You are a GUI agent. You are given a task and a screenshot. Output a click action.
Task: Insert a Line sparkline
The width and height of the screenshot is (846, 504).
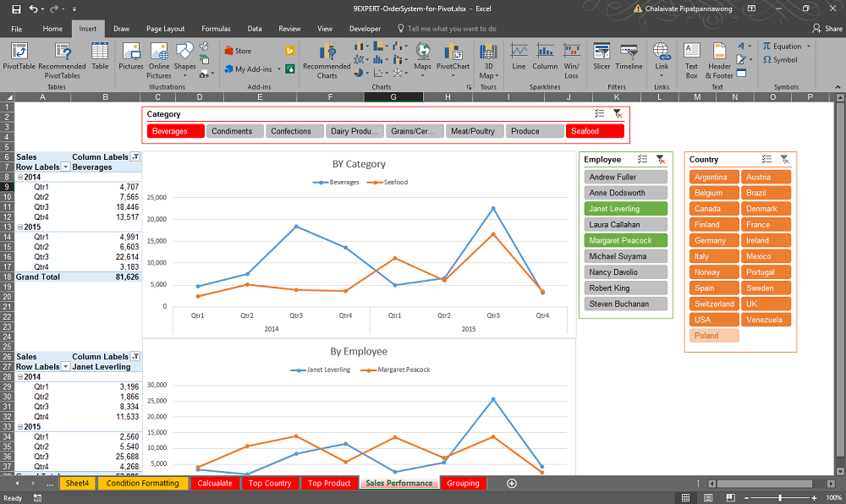point(519,59)
